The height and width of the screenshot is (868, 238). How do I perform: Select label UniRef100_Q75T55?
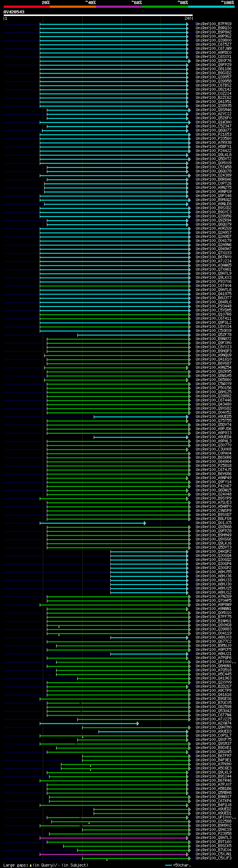(x=213, y=420)
